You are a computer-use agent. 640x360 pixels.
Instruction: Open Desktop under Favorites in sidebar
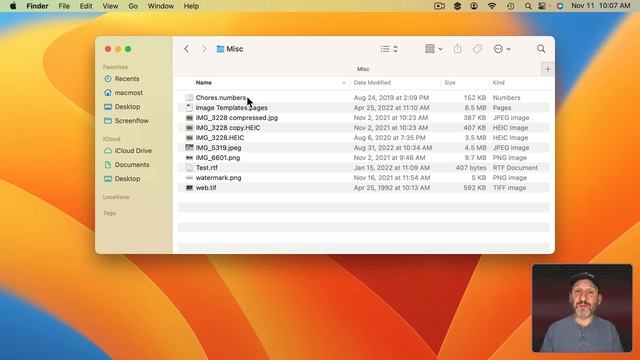(127, 107)
